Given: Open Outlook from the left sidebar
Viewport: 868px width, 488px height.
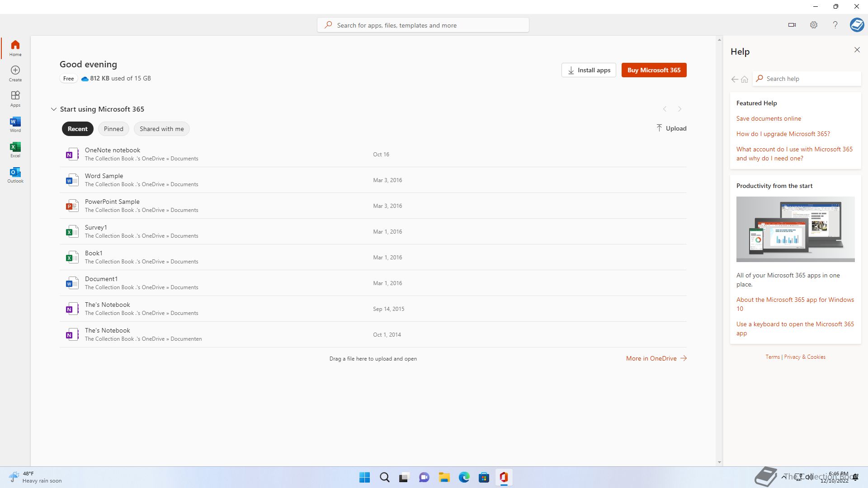Looking at the screenshot, I should coord(15,175).
